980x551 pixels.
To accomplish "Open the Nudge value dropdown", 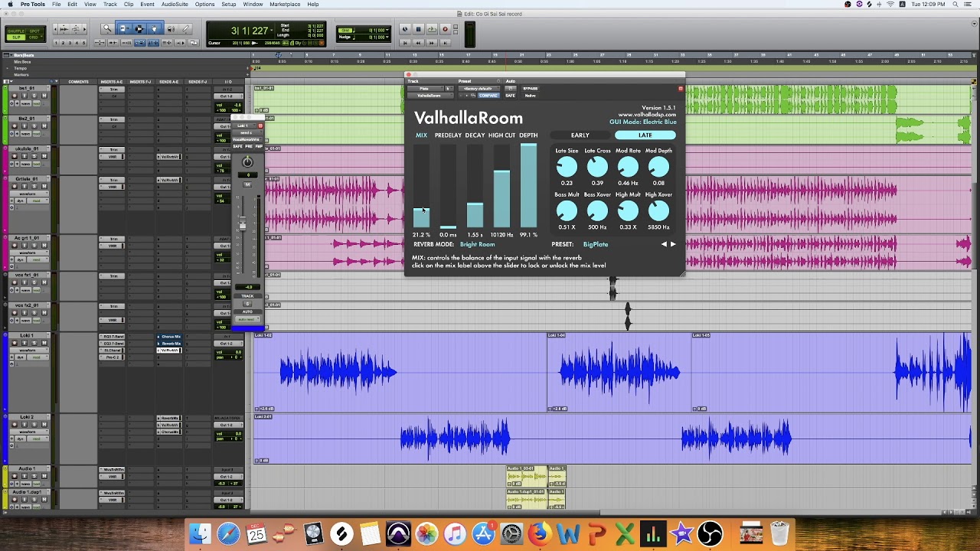I will click(387, 37).
